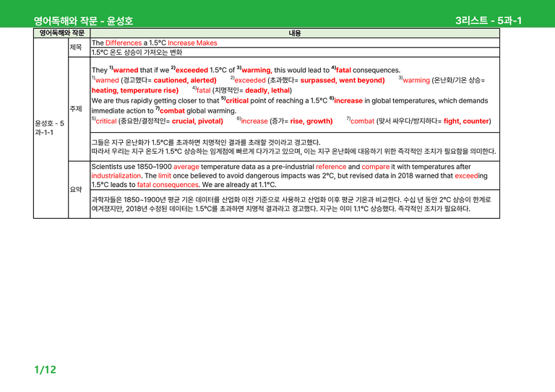
Task: Click the red word industrialization in summary
Action: [x=116, y=175]
